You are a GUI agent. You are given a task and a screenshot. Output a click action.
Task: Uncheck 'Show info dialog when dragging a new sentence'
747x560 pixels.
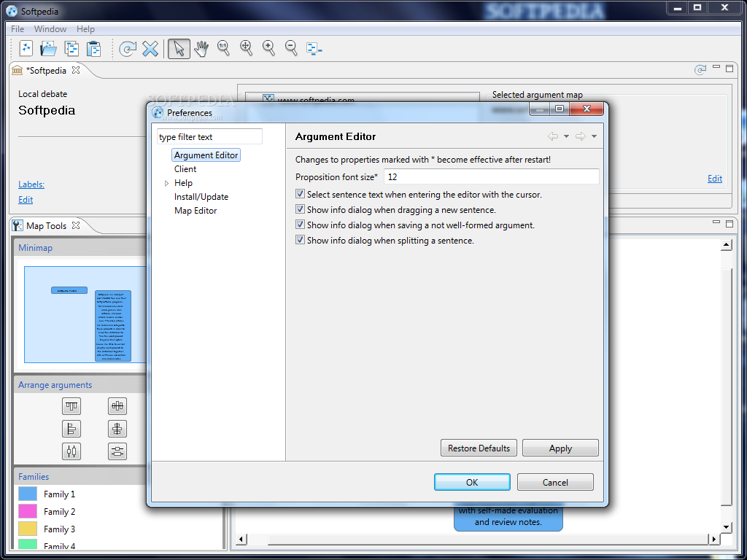coord(300,209)
